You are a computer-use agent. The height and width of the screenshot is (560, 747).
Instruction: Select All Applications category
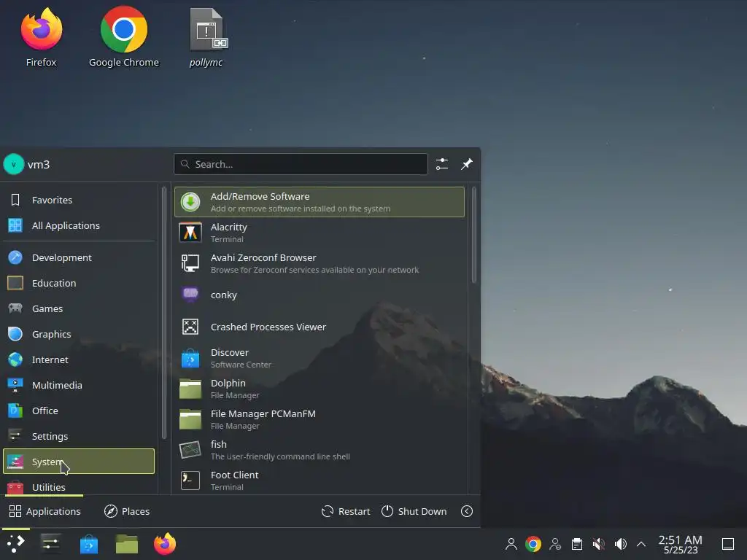click(79, 226)
